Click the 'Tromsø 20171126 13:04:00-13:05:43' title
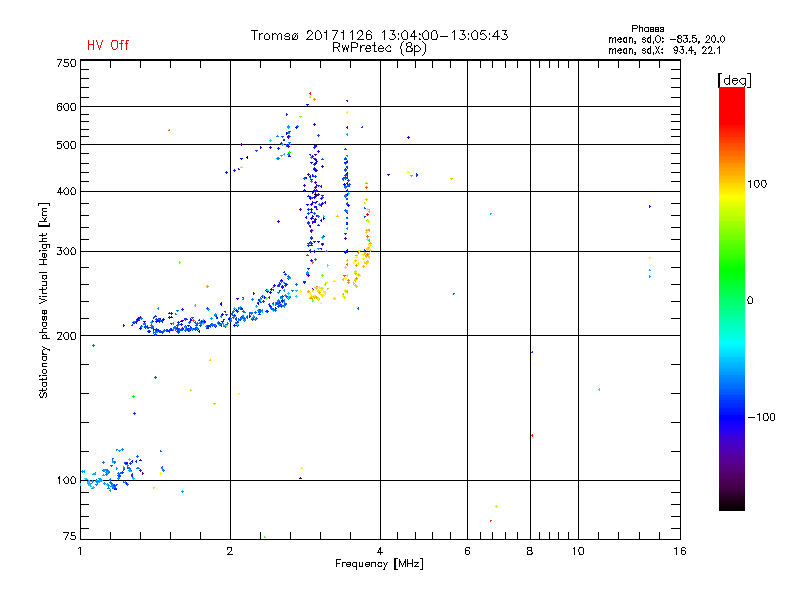 tap(379, 35)
